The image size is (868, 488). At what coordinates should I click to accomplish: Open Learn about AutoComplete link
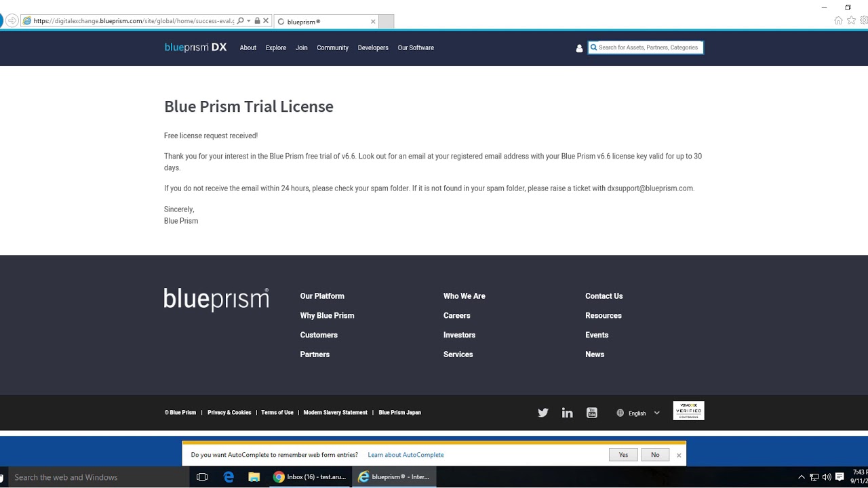(406, 455)
